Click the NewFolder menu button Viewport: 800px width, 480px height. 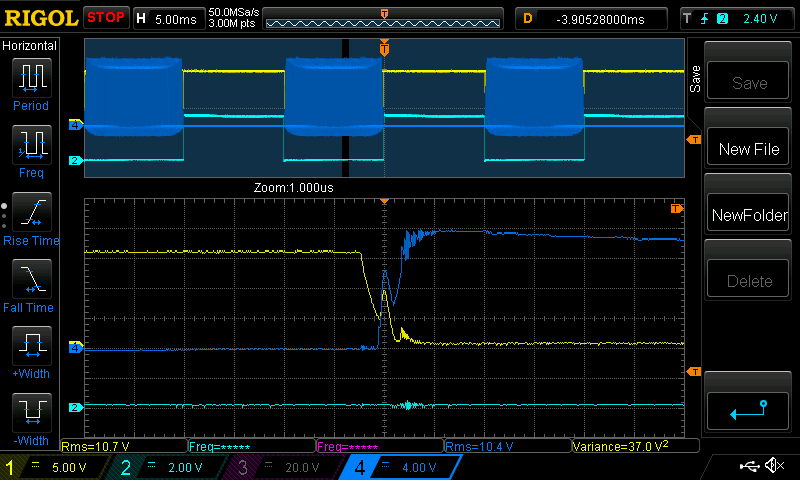pyautogui.click(x=748, y=215)
